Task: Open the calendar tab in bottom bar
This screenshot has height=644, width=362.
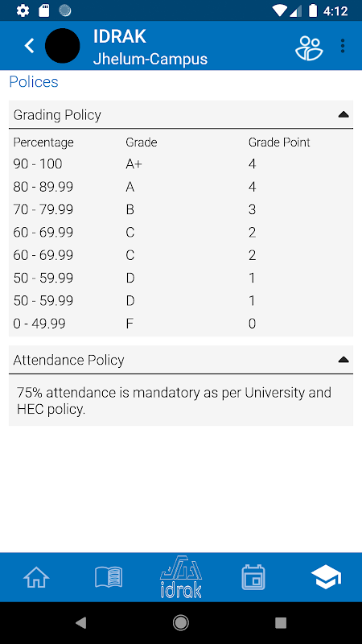Action: tap(253, 577)
